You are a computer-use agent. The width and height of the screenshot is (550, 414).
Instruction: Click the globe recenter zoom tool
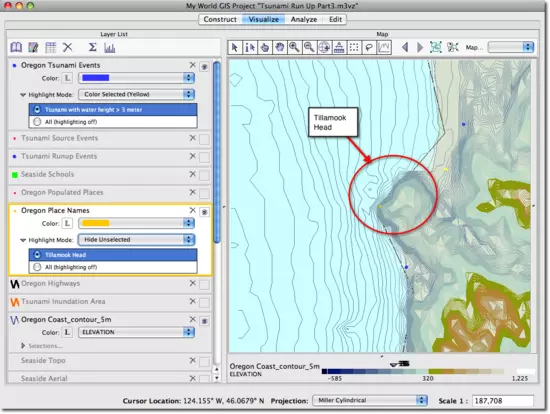point(324,47)
